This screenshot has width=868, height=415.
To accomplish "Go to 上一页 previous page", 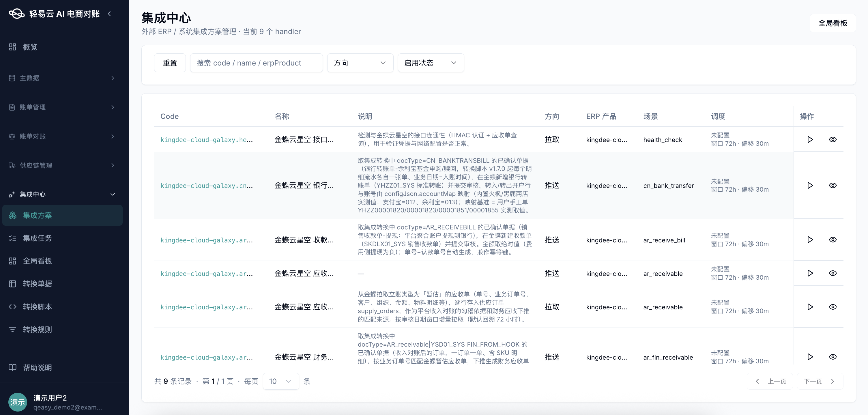I will click(x=770, y=381).
